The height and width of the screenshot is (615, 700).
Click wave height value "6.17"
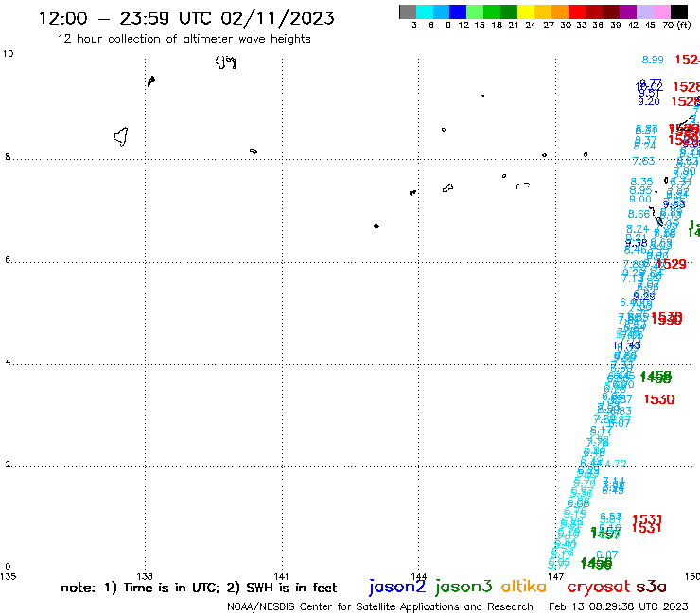[x=601, y=431]
